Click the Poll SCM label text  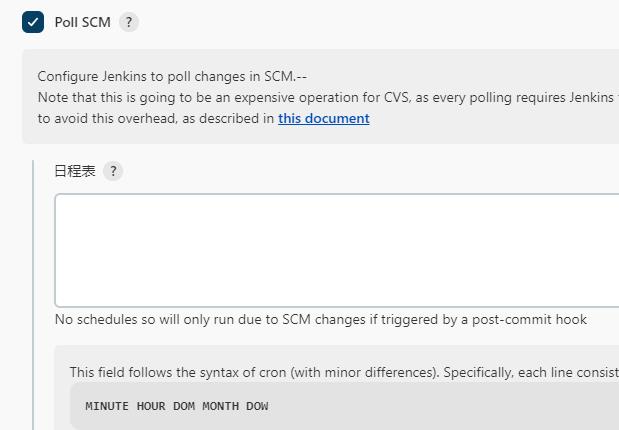pos(82,22)
